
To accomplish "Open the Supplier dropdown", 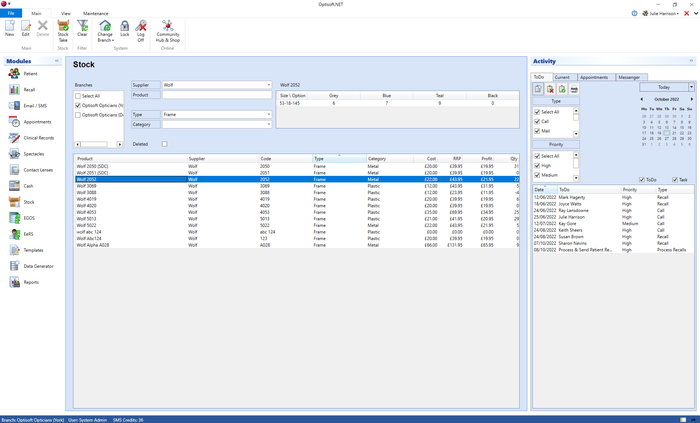I will pos(269,85).
